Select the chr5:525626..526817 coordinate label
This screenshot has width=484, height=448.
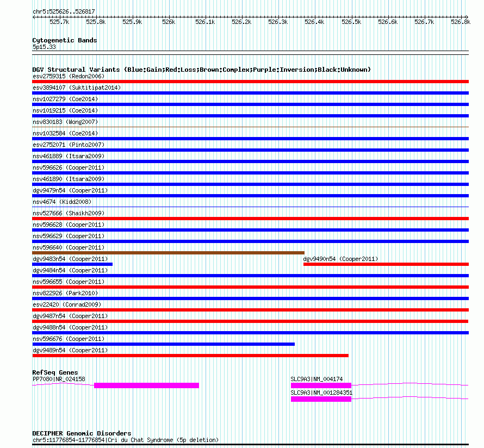[x=64, y=11]
